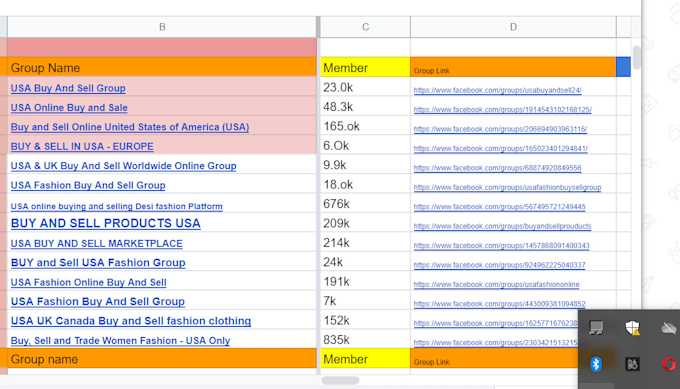This screenshot has width=680, height=389.
Task: Open USA Fashion Buy And Sell Group link beside 18.ok
Action: point(88,185)
